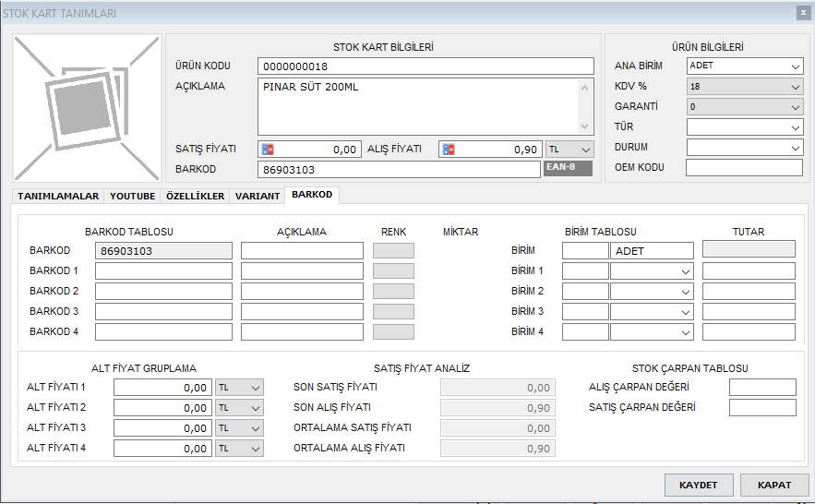Viewport: 815px width, 504px height.
Task: Click the product image placeholder
Action: click(88, 108)
